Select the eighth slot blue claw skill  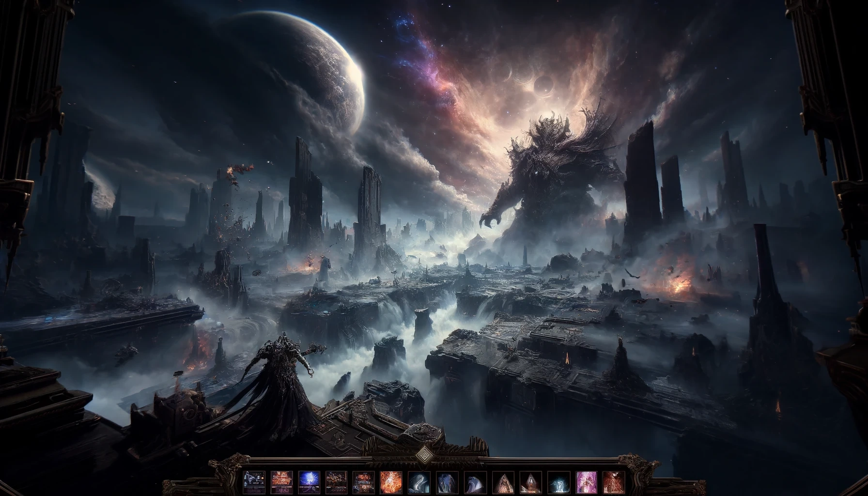click(445, 482)
